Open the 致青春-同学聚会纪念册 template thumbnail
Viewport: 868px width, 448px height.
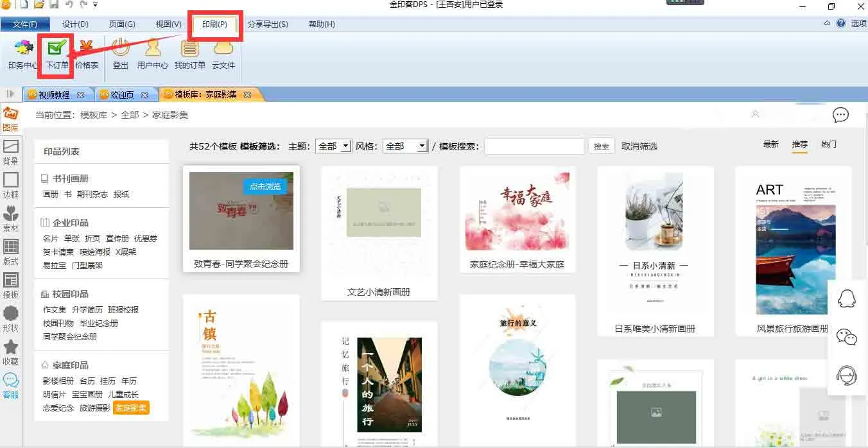tap(241, 211)
